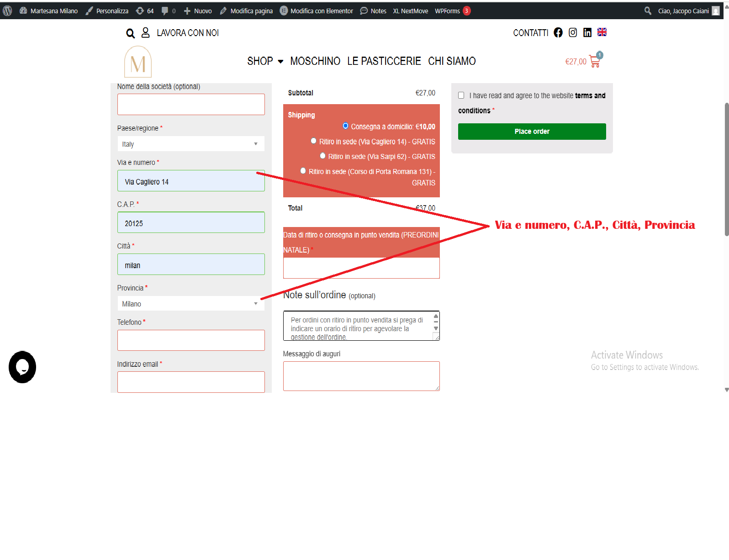Open the 64 pending updates
This screenshot has height=560, width=729.
pos(145,11)
